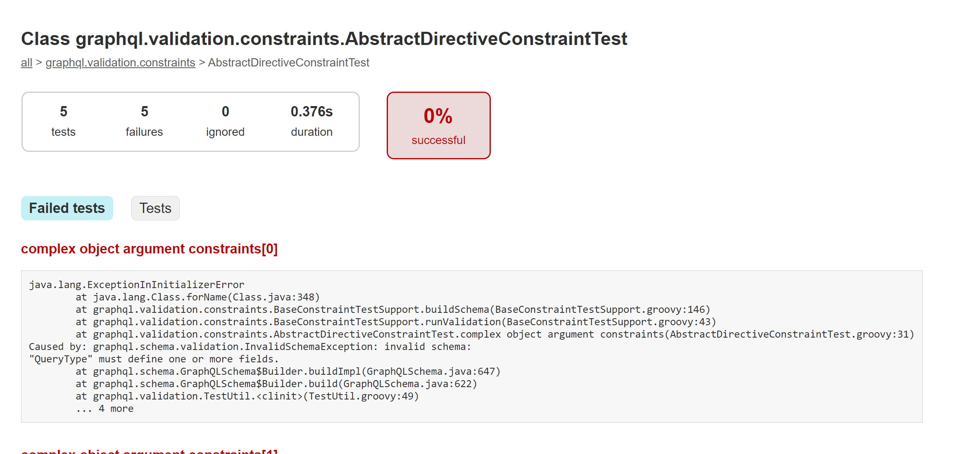The image size is (980, 454).
Task: Click the '... 4 more' stack trace line
Action: (x=105, y=409)
